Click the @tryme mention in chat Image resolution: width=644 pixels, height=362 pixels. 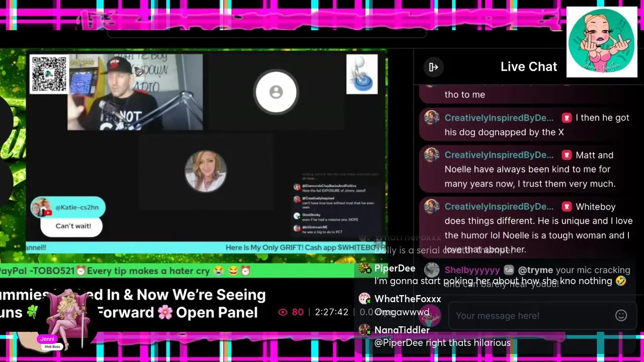535,270
